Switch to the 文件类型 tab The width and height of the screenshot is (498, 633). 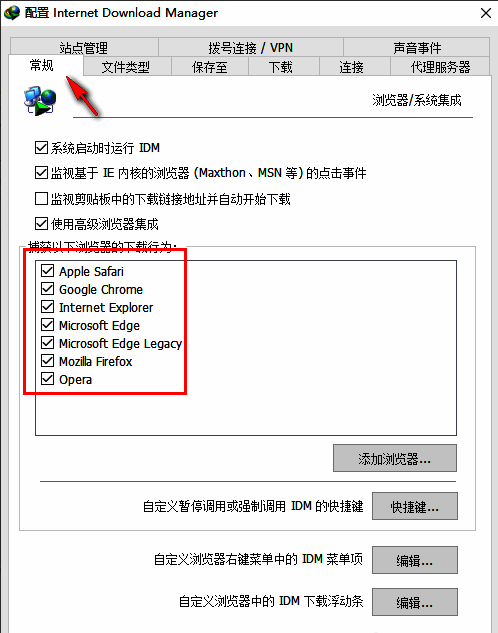(126, 67)
